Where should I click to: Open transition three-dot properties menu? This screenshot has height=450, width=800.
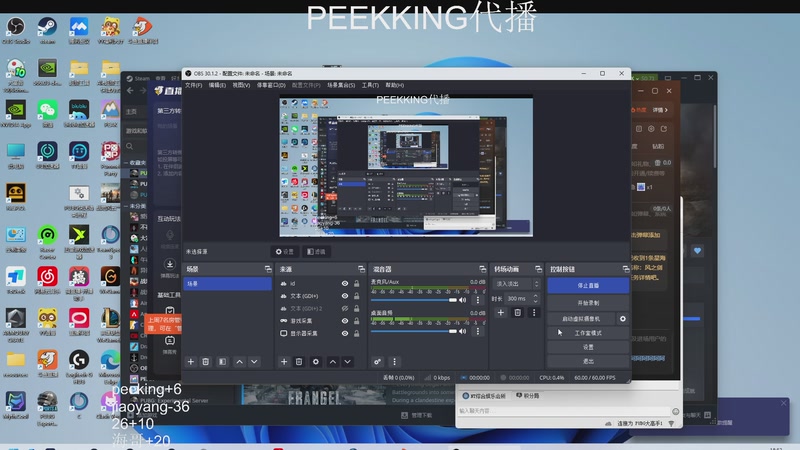point(534,312)
